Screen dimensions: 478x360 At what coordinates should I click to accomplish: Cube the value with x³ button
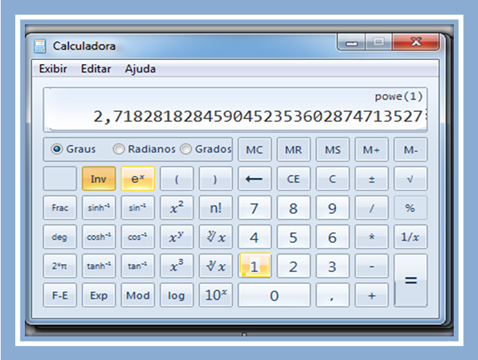177,266
